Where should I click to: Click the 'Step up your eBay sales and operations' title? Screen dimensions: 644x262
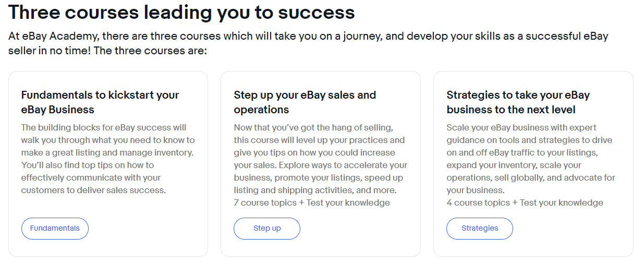pos(305,102)
